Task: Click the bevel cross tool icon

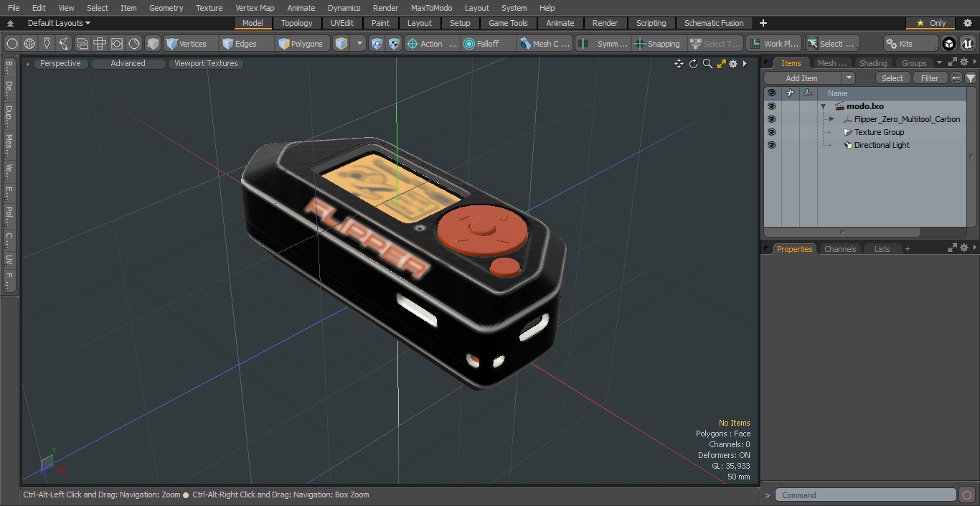Action: coord(100,44)
